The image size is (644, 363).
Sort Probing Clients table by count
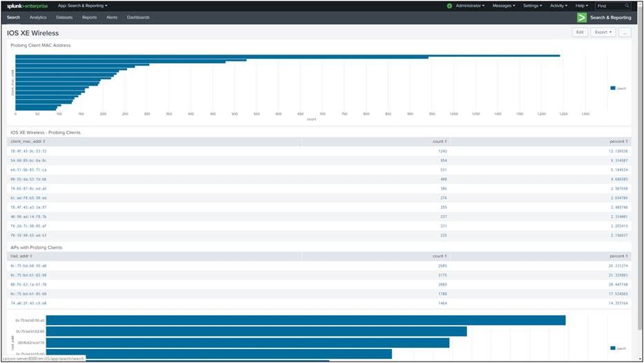pyautogui.click(x=439, y=142)
